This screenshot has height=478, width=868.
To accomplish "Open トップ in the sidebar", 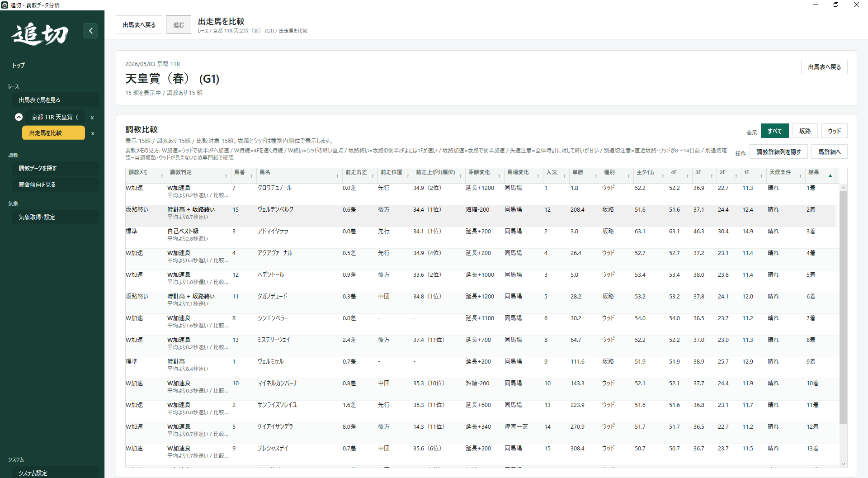I will point(19,66).
